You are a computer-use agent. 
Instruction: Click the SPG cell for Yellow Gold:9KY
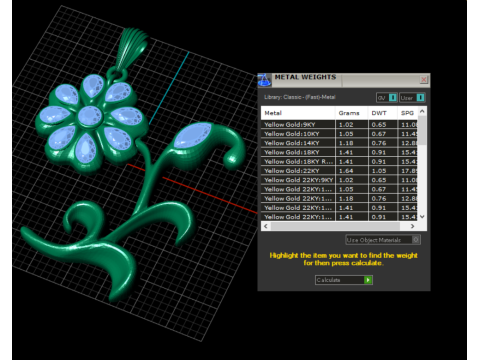407,124
